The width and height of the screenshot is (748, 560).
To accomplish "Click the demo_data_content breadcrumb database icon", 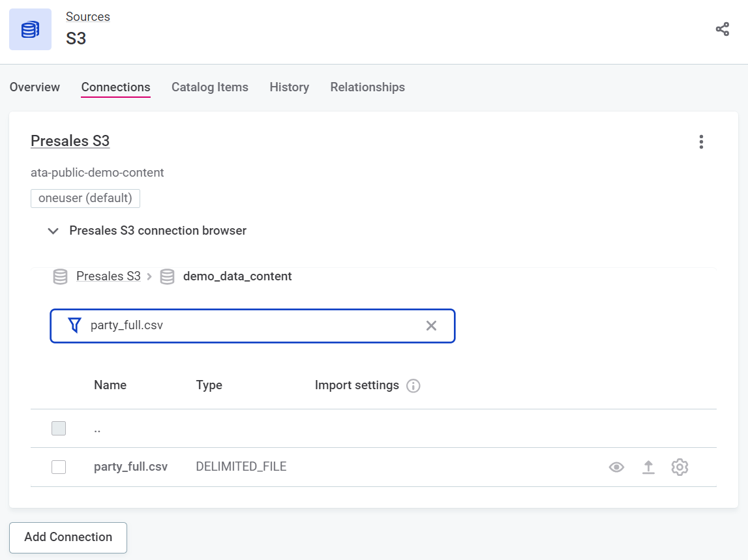I will pos(168,276).
